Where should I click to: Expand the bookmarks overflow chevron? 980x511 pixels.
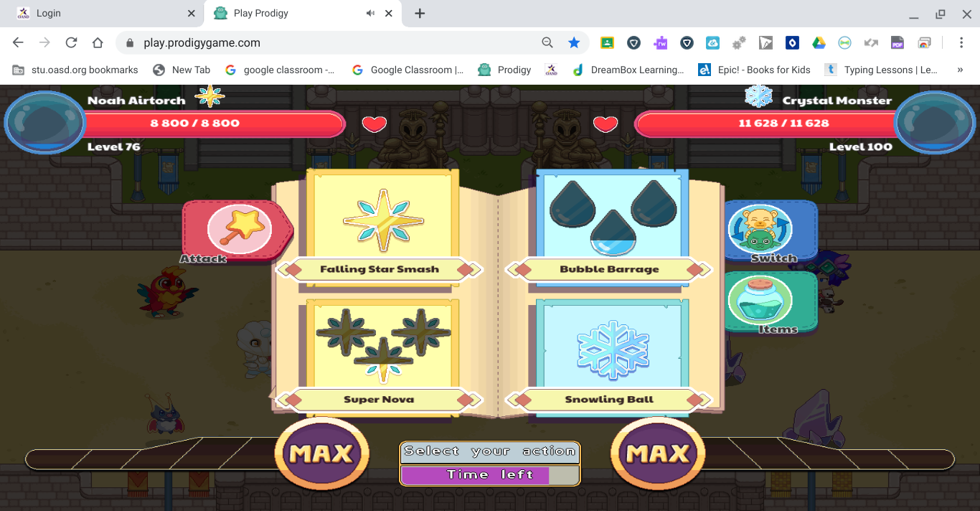[960, 70]
